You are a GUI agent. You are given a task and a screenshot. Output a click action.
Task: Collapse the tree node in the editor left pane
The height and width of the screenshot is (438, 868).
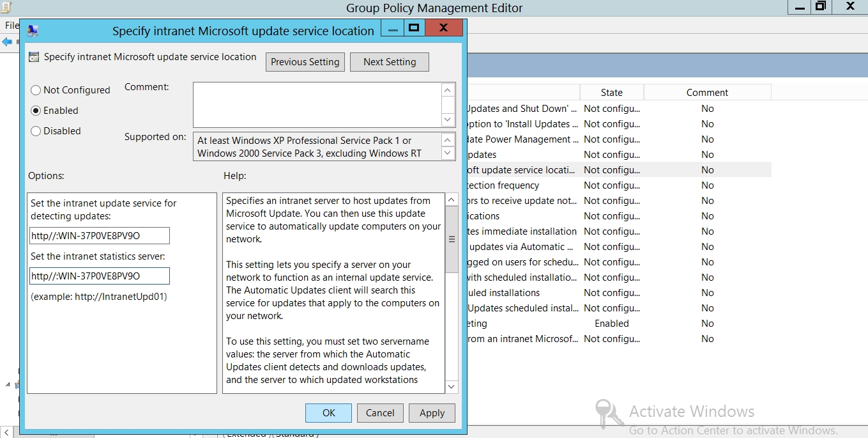click(8, 384)
